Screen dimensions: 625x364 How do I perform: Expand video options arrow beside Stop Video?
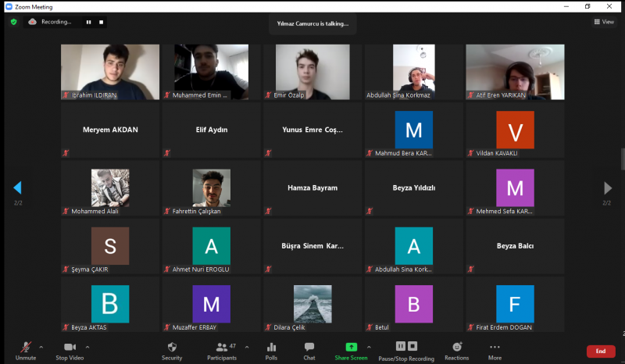click(87, 346)
